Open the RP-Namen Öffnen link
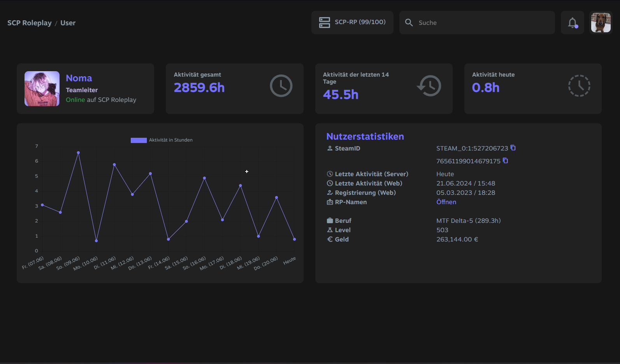The height and width of the screenshot is (364, 620). 446,202
